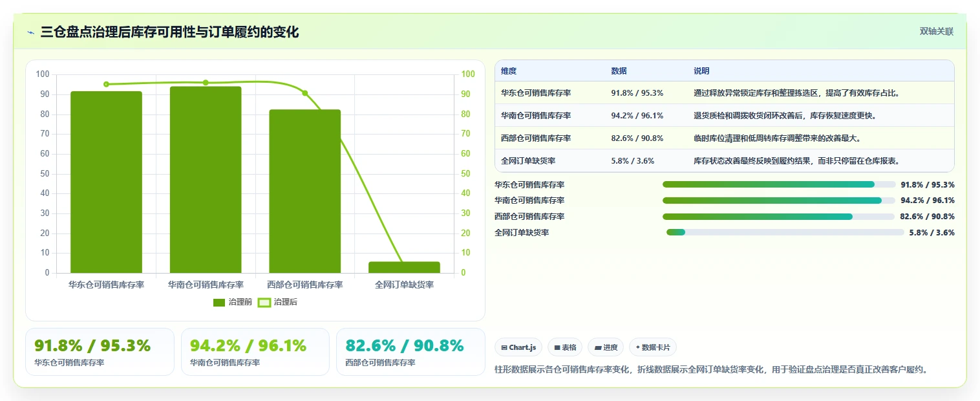Viewport: 980px width, 401px height.
Task: Click the footnote text starting 柱形数据展示
Action: click(712, 370)
